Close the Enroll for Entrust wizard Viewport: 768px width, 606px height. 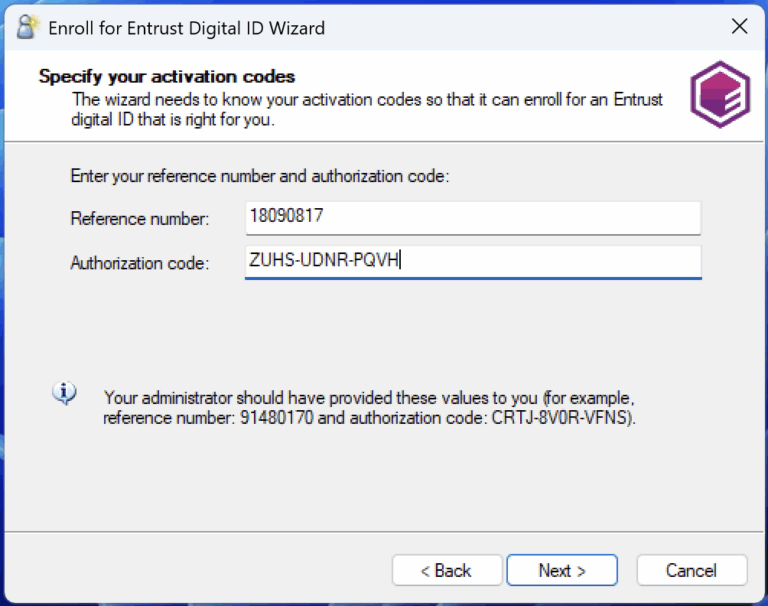[x=739, y=27]
